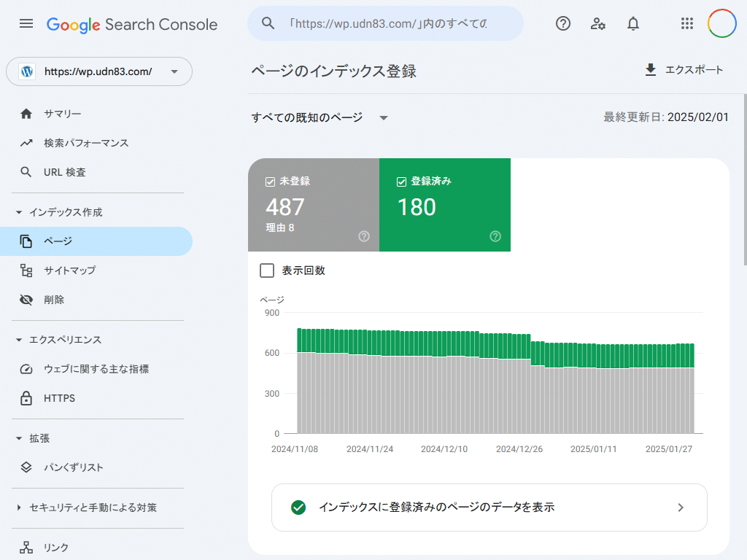Show インデックスに登録済みのページのデータを表示

coord(489,507)
